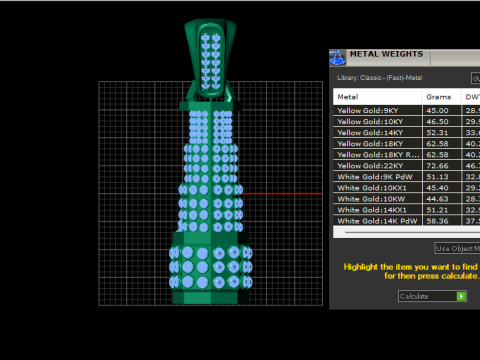Select the Yellow Gold:18KY row

[x=406, y=143]
